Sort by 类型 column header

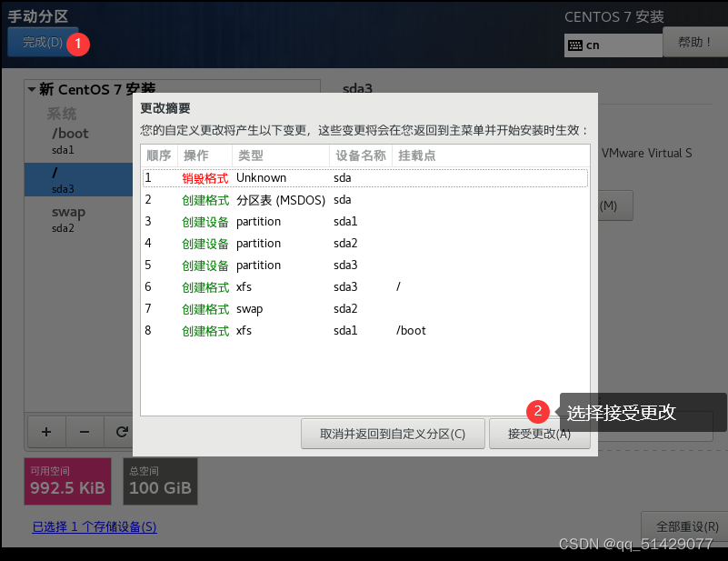[x=281, y=155]
